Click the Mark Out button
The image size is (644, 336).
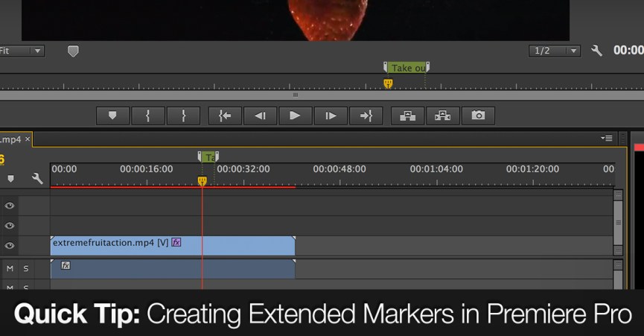coord(183,115)
